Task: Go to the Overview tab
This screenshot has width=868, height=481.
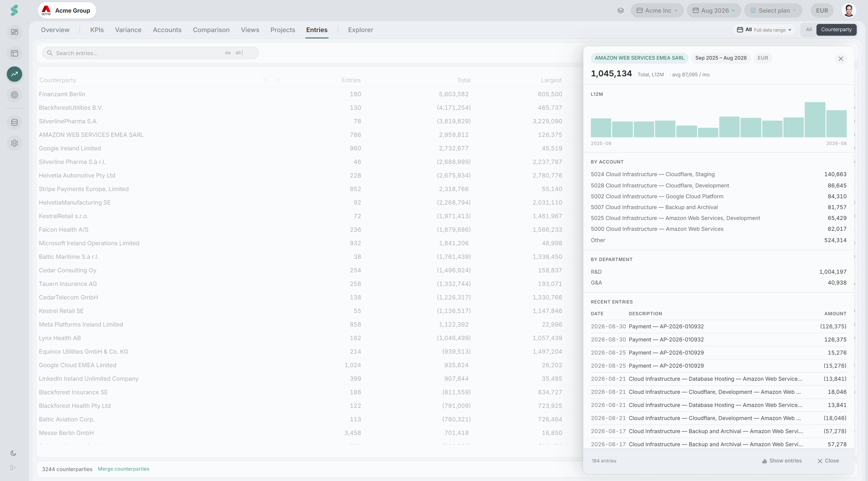Action: pos(55,30)
